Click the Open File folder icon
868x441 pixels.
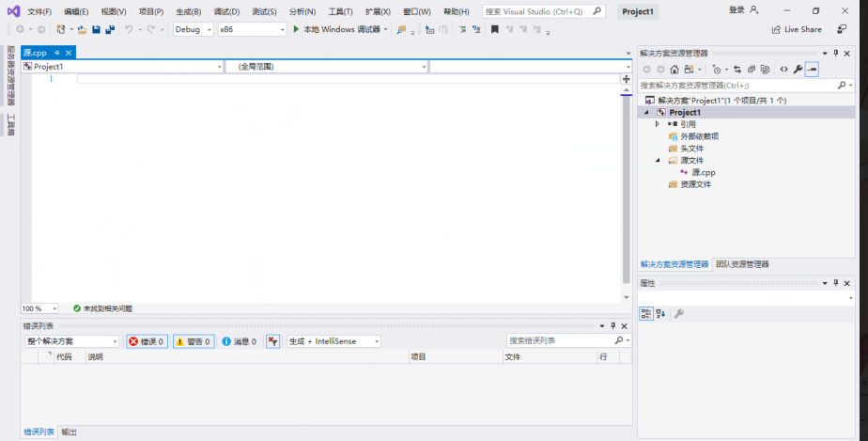(x=82, y=29)
